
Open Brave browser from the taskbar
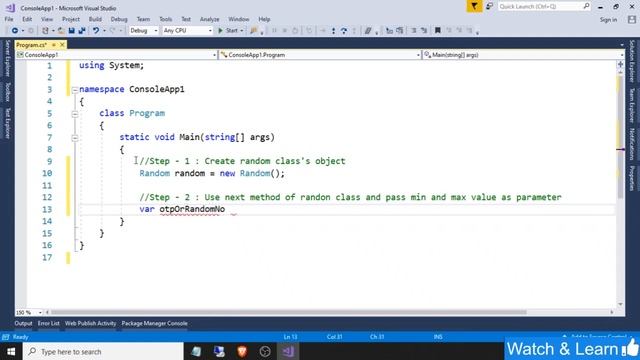[242, 351]
